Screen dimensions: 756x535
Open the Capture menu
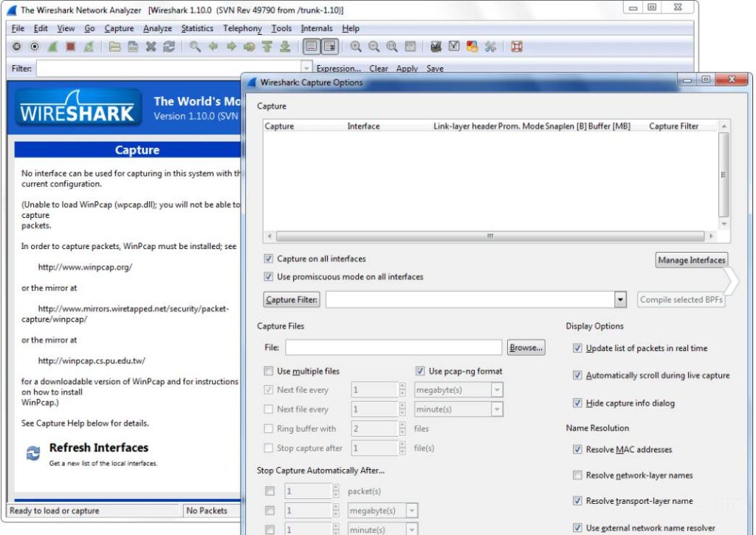(x=119, y=29)
